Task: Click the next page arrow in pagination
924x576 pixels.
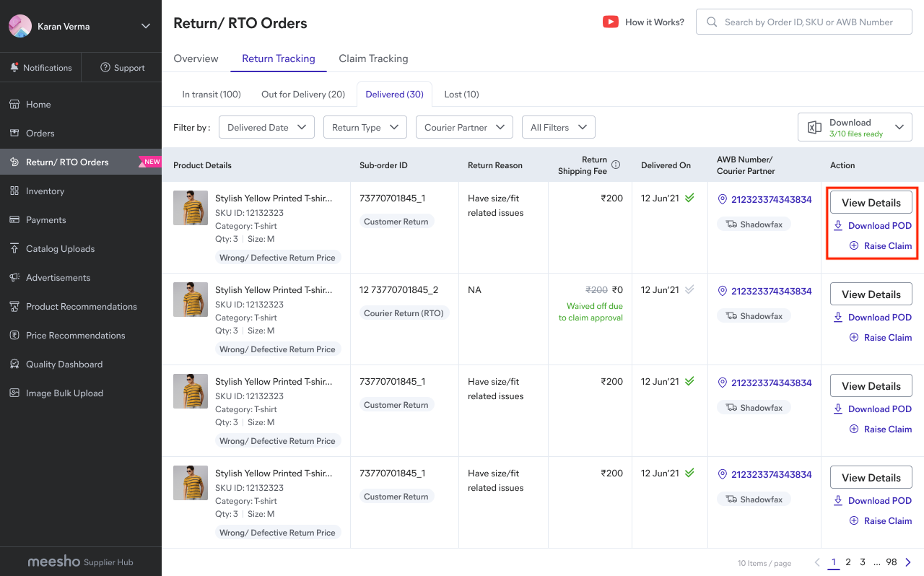Action: pyautogui.click(x=908, y=562)
